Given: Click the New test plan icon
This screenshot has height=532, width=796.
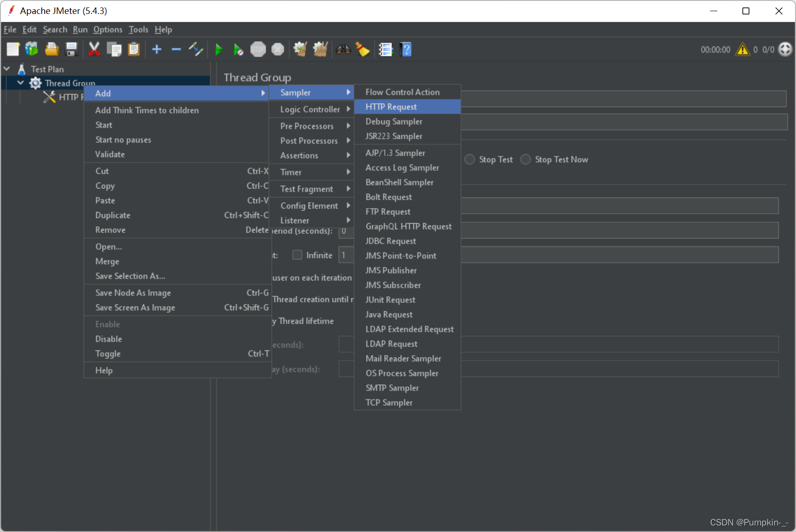Looking at the screenshot, I should coord(13,49).
